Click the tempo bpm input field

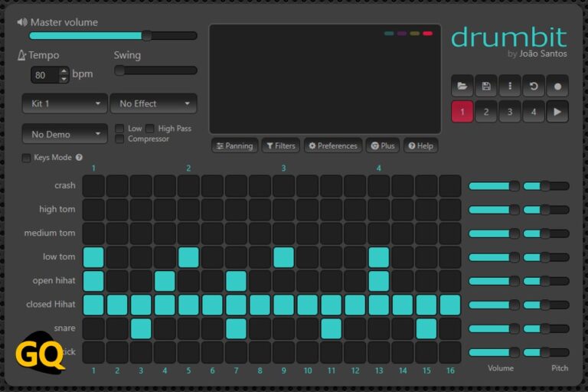tap(45, 75)
